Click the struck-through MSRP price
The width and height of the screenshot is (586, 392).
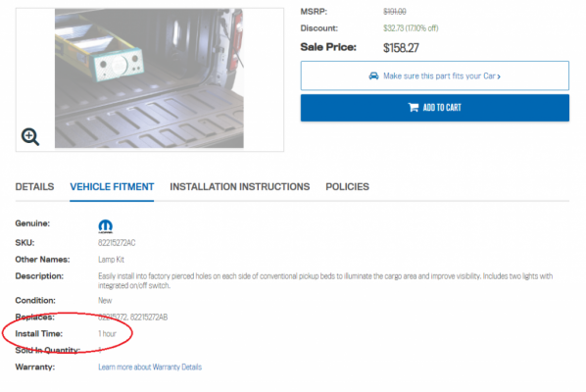click(x=395, y=12)
